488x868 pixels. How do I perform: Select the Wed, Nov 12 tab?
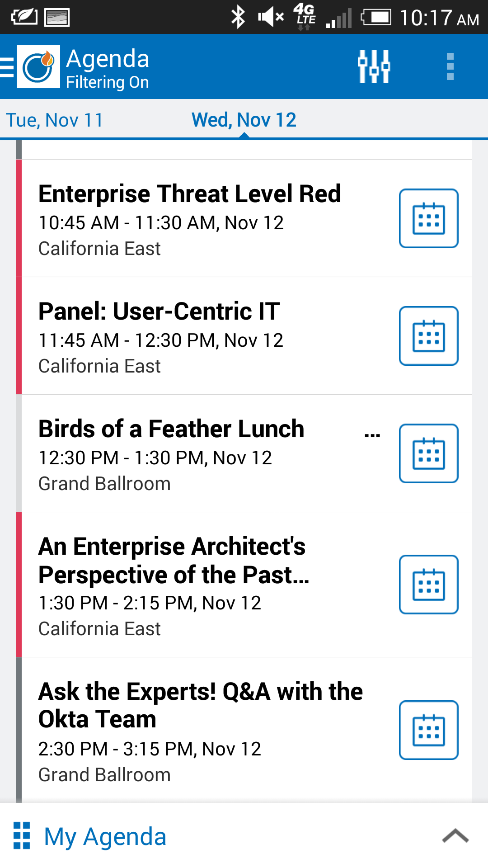244,120
